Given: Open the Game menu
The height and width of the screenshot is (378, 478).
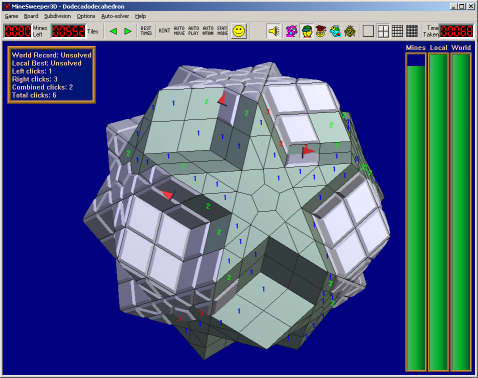Looking at the screenshot, I should point(11,16).
